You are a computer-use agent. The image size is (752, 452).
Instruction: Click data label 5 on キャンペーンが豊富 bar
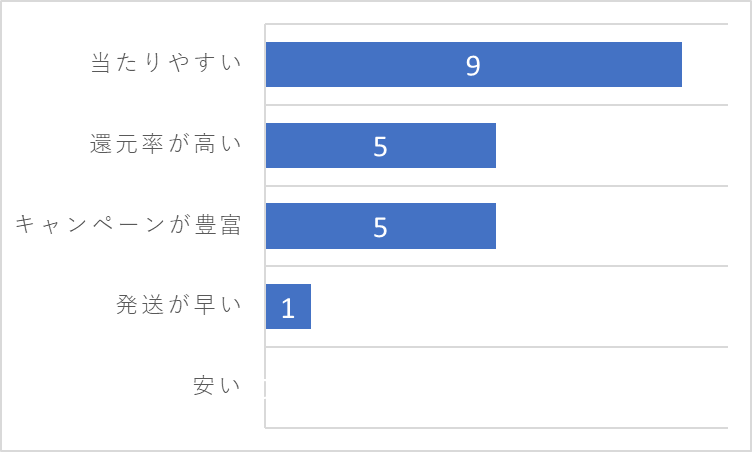coord(380,227)
